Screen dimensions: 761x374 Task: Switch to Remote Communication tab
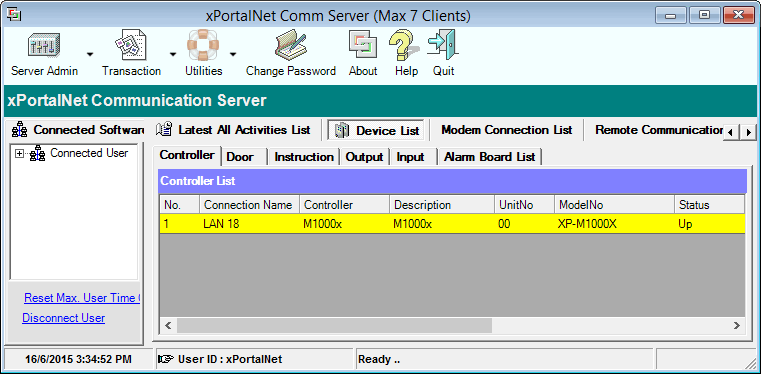[659, 130]
